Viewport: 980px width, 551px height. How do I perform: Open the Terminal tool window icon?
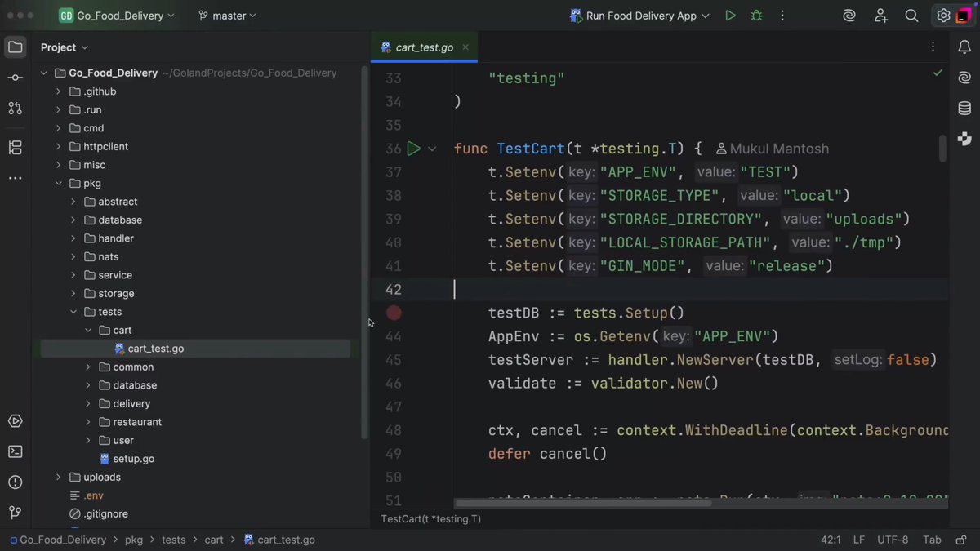coord(16,451)
